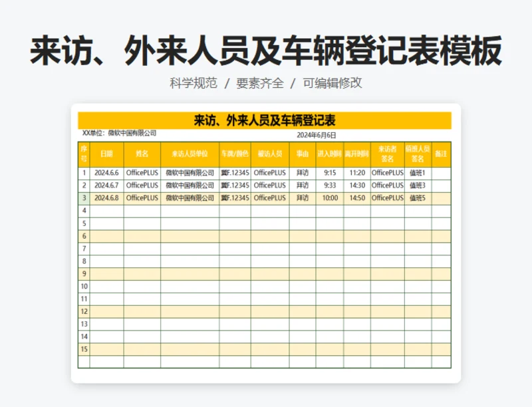Click row number 14
Viewport: 532px width, 407px height.
[84, 337]
